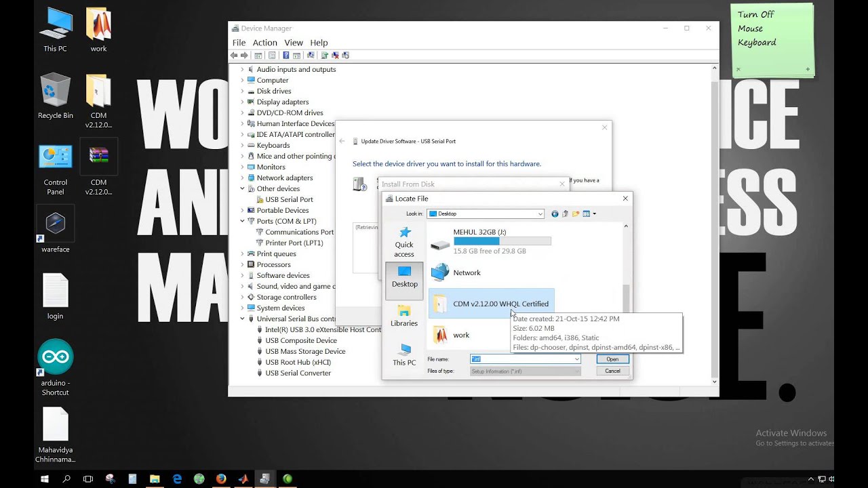Expand Processors node
Viewport: 868px width, 488px height.
coord(242,264)
